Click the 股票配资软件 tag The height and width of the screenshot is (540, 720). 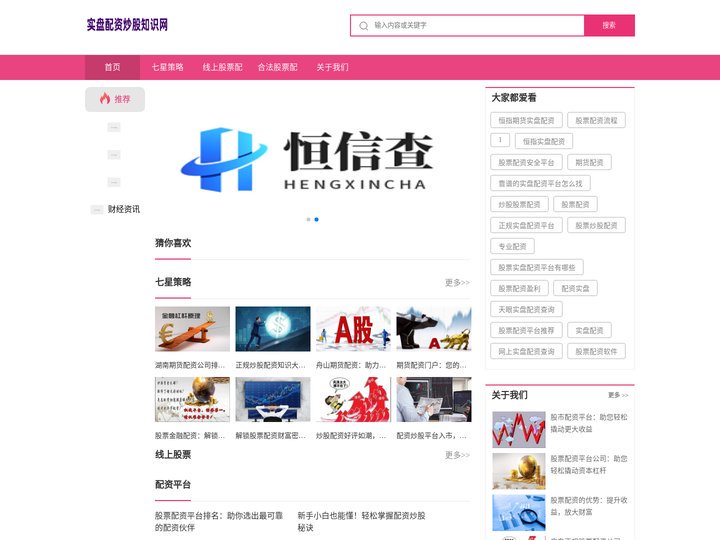tap(596, 352)
